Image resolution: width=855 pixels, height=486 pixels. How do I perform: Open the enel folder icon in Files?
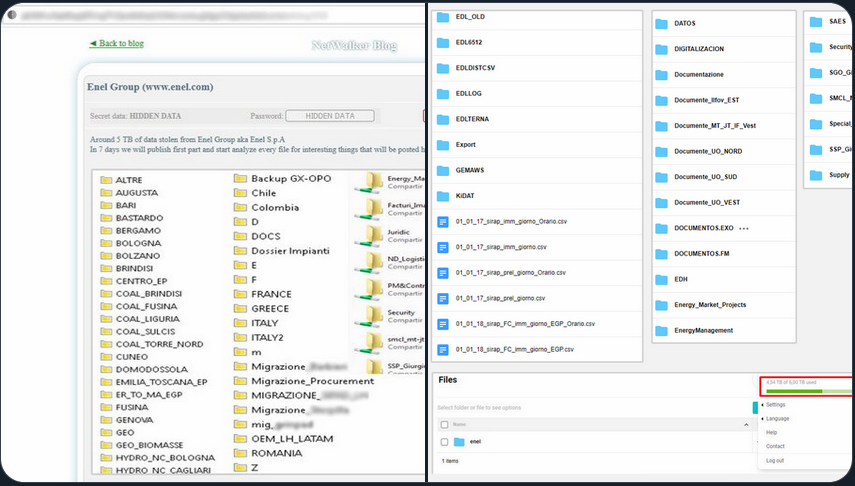pyautogui.click(x=459, y=442)
